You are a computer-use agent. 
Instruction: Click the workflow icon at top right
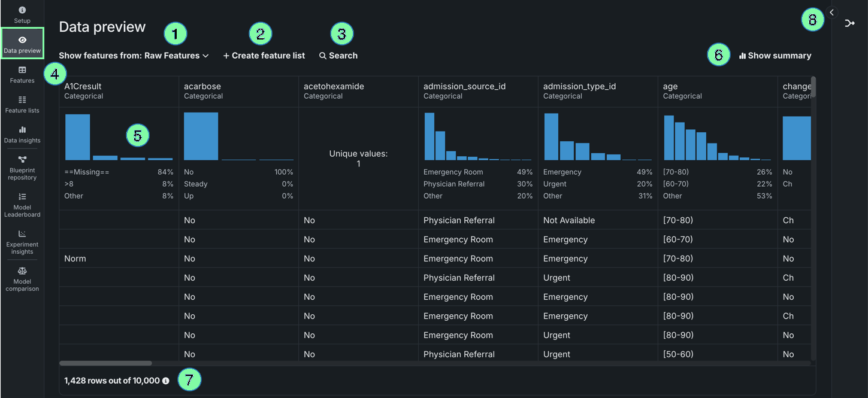pyautogui.click(x=849, y=23)
